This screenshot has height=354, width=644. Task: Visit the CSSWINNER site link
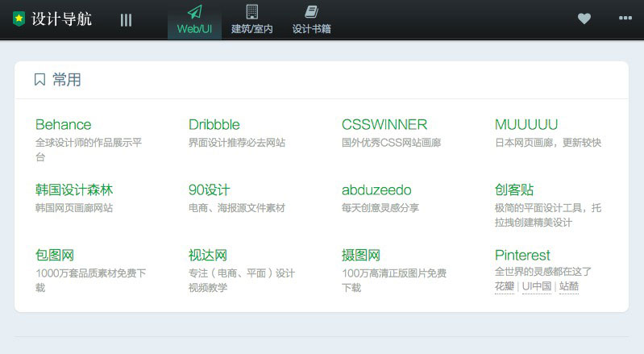[x=384, y=124]
